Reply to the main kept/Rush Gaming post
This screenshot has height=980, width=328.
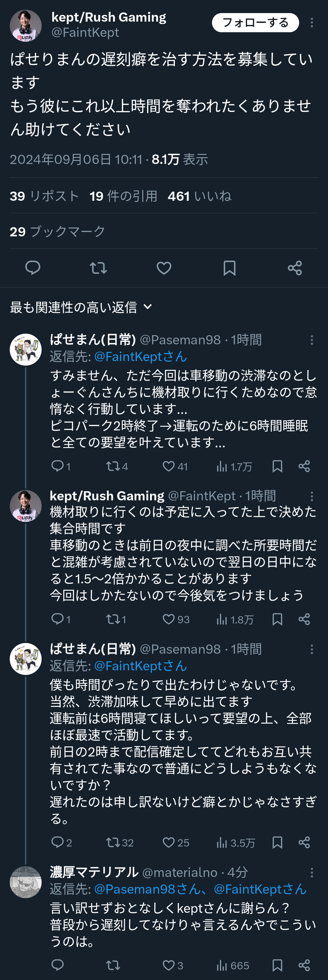click(x=33, y=268)
